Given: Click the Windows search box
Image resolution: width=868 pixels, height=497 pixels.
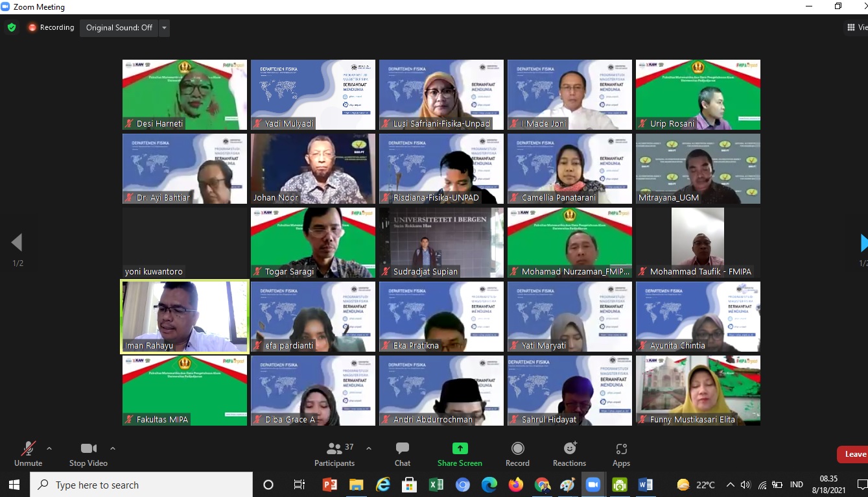Looking at the screenshot, I should [x=141, y=485].
